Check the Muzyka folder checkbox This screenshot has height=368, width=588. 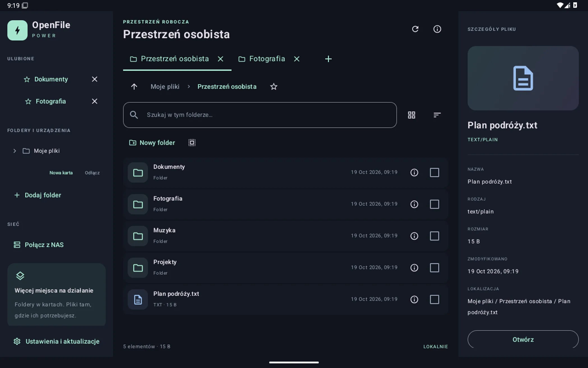coord(435,236)
